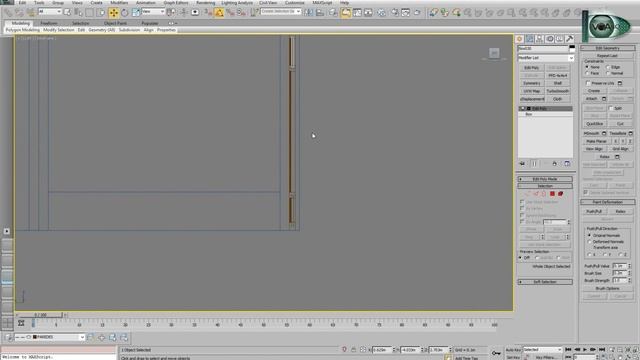Select the None constraint radio button
Screen dimensions: 640x360
[587, 67]
